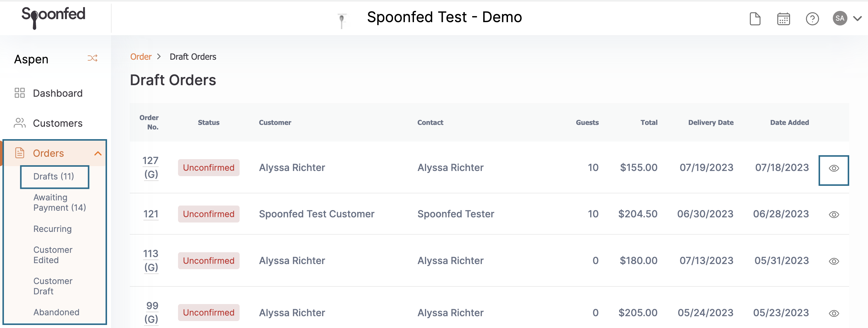Click the Spoonfed Test - Demo title
The image size is (868, 328).
(x=444, y=17)
